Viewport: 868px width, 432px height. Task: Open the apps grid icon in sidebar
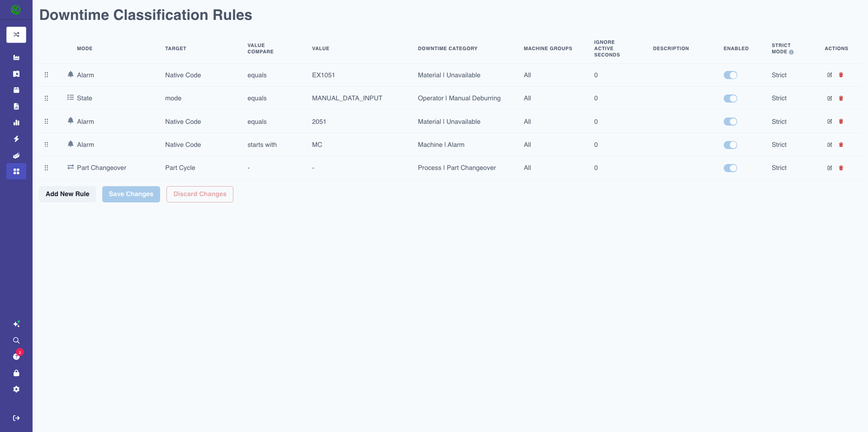(x=16, y=171)
